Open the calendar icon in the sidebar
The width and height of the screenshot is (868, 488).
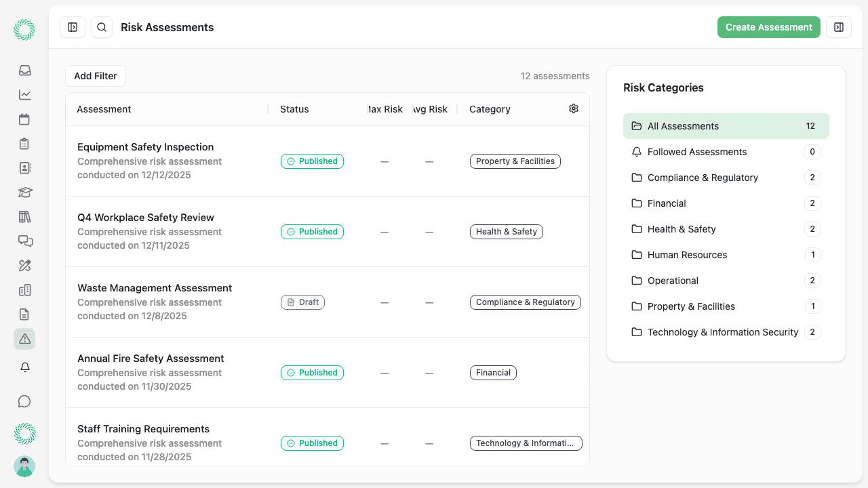coord(24,119)
